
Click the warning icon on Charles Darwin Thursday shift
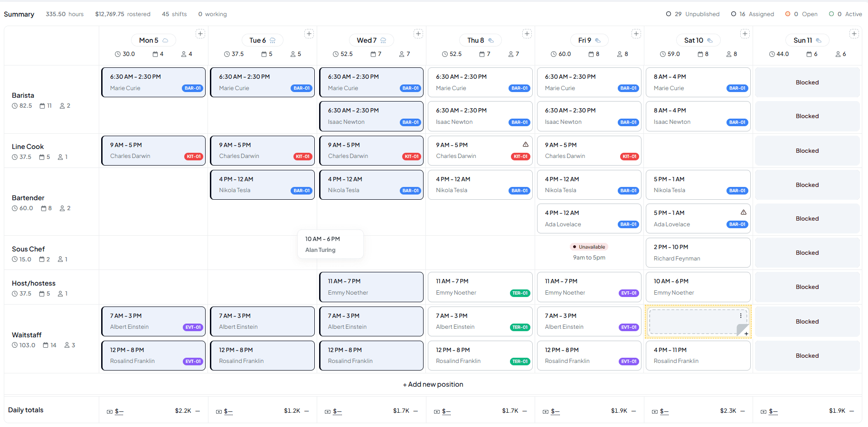(x=526, y=144)
